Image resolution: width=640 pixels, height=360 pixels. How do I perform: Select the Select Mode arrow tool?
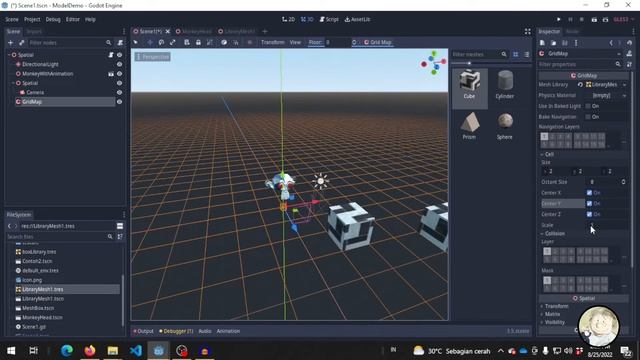pos(136,42)
